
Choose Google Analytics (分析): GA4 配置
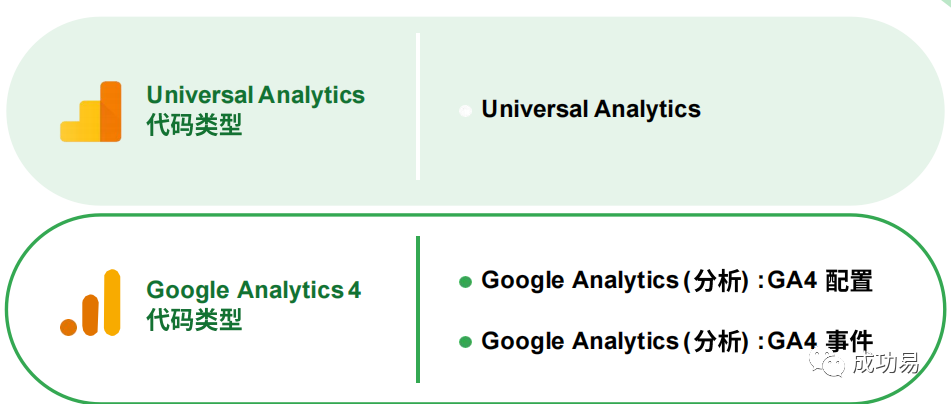tap(677, 281)
